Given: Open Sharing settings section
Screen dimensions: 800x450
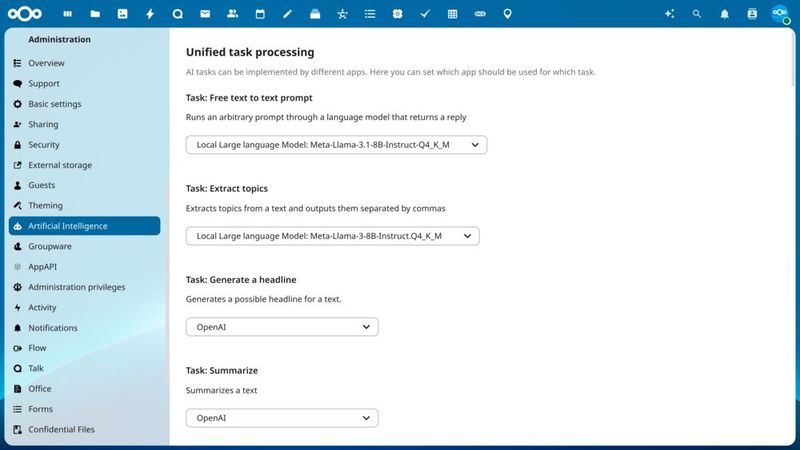Looking at the screenshot, I should coord(84,124).
